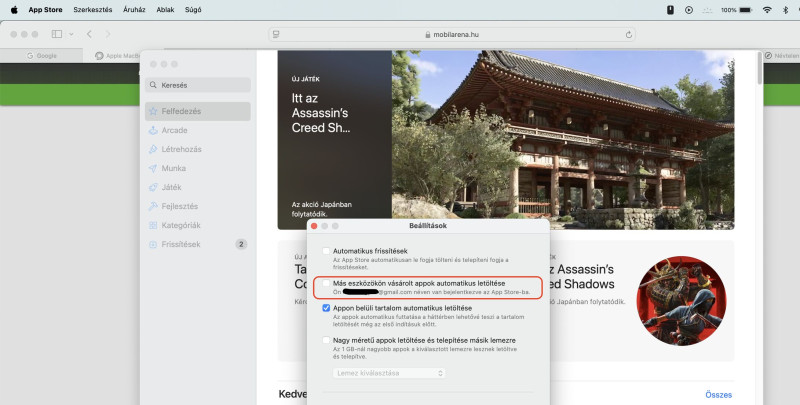
Task: Disable Appon belüli tartalom automatikus letöltése checkbox
Action: tap(326, 308)
